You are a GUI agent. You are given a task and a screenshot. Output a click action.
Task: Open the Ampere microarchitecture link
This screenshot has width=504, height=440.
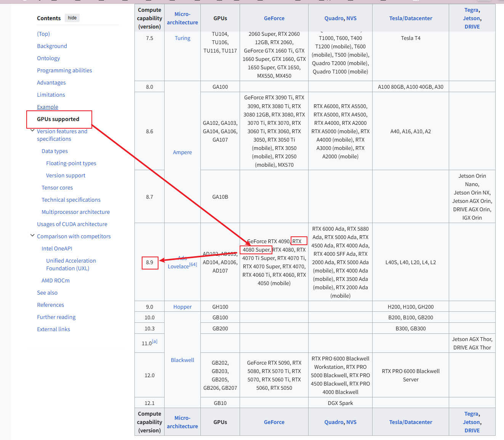click(x=182, y=152)
